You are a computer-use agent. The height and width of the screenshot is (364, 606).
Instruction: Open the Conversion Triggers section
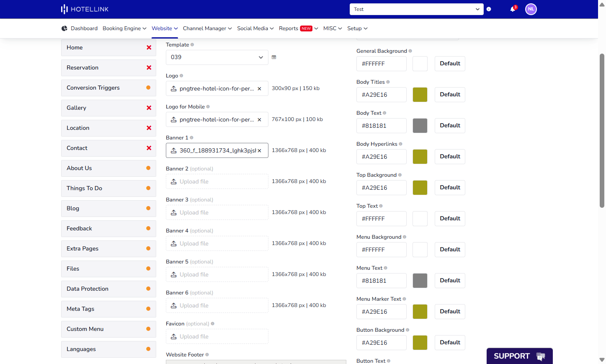tap(108, 88)
